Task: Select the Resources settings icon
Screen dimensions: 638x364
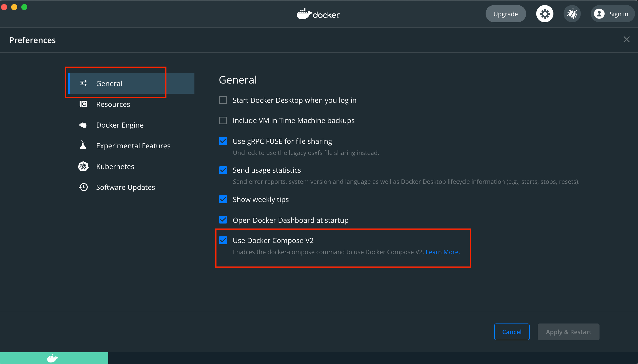Action: coord(83,104)
